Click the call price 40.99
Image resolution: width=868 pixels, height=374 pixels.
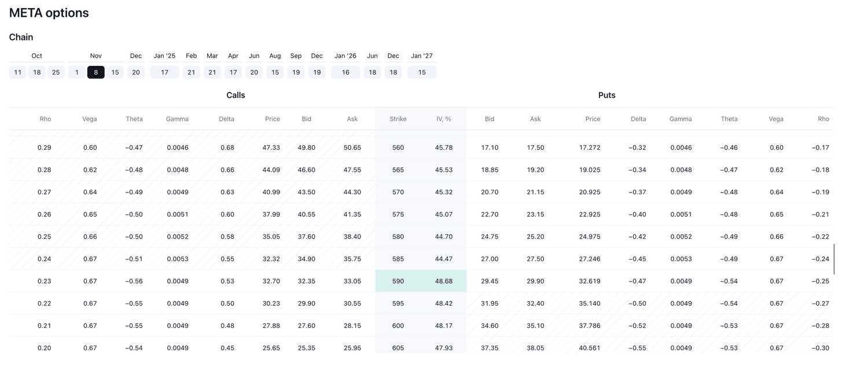click(x=271, y=192)
